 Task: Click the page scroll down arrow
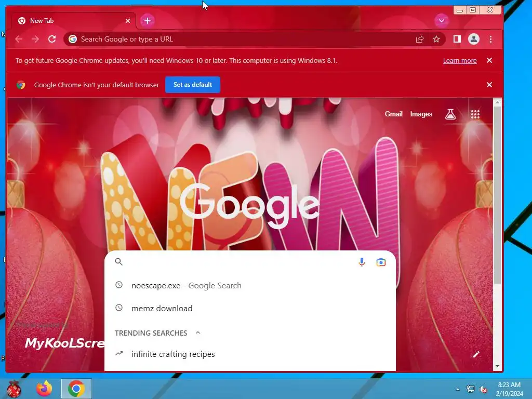click(x=497, y=366)
